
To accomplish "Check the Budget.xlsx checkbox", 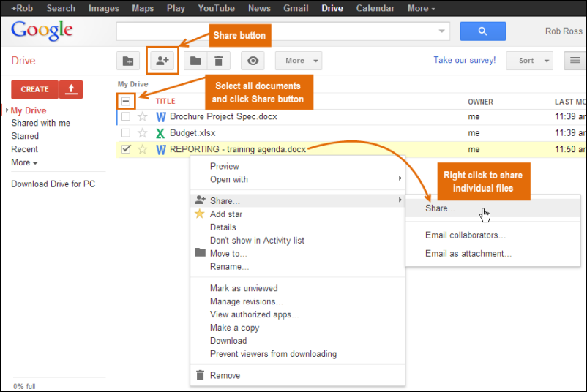I will (126, 133).
